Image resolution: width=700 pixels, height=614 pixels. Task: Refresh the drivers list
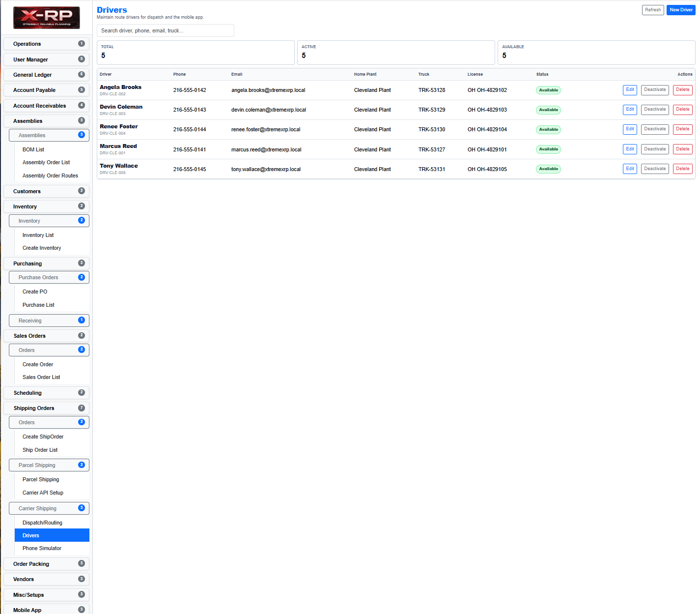653,10
